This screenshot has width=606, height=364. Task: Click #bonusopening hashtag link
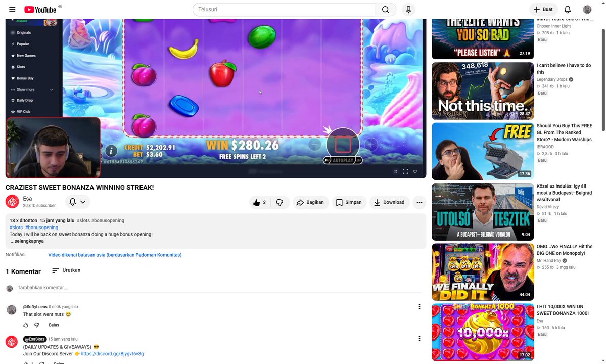pyautogui.click(x=42, y=227)
